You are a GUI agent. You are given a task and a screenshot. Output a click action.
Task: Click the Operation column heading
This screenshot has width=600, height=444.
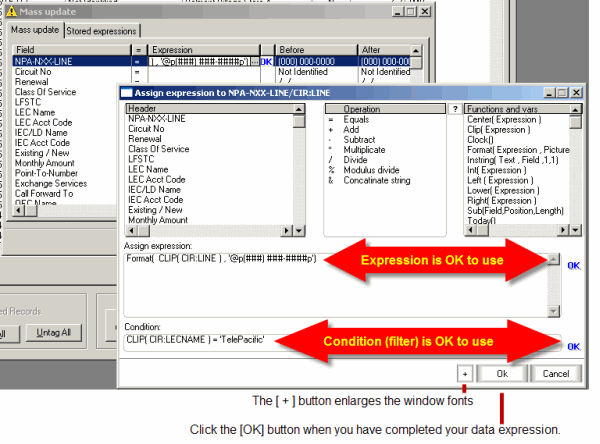point(385,109)
